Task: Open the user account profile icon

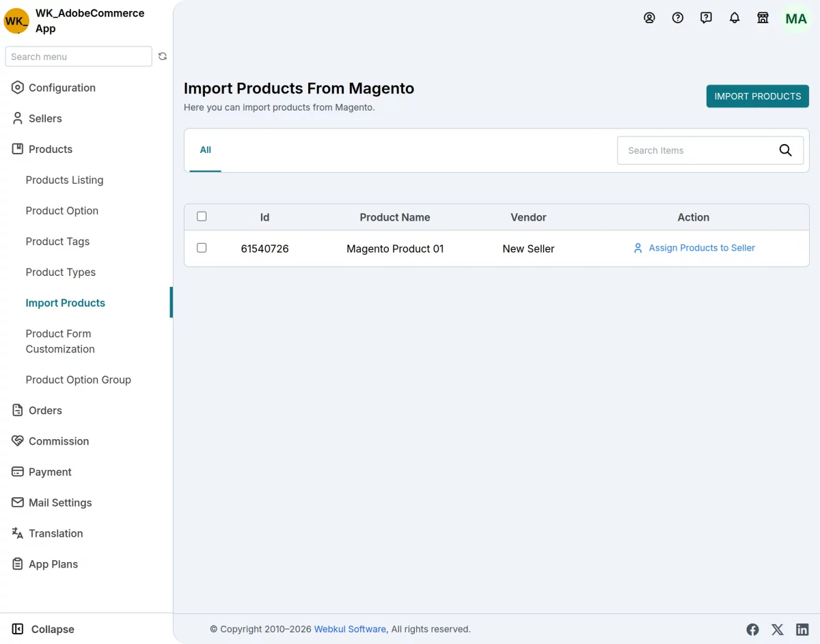Action: pos(649,18)
